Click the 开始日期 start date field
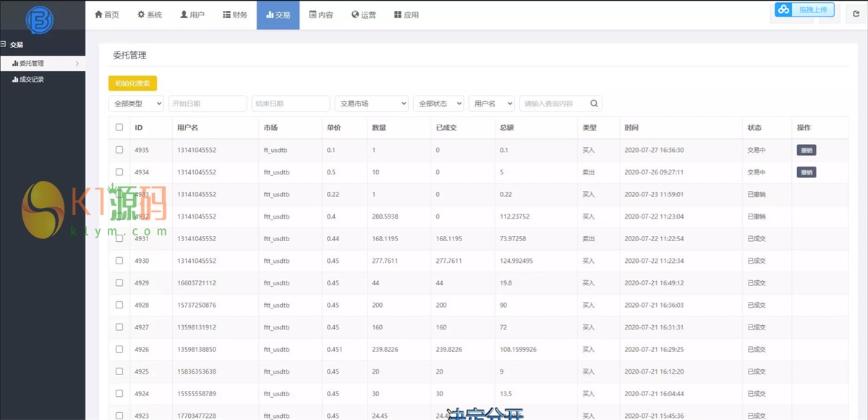 point(208,104)
